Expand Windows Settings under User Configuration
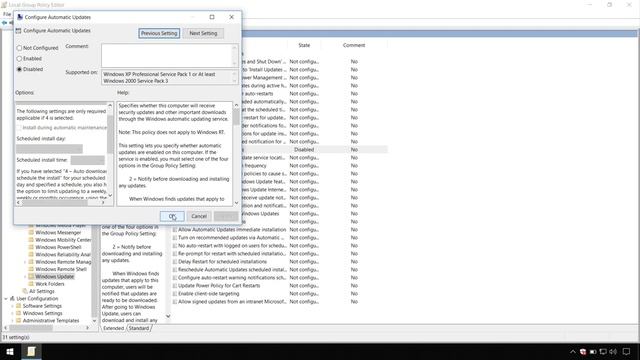The image size is (640, 360). coord(12,313)
